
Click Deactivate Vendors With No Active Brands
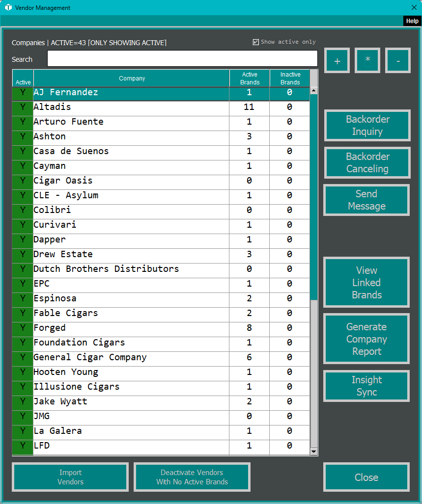(192, 477)
